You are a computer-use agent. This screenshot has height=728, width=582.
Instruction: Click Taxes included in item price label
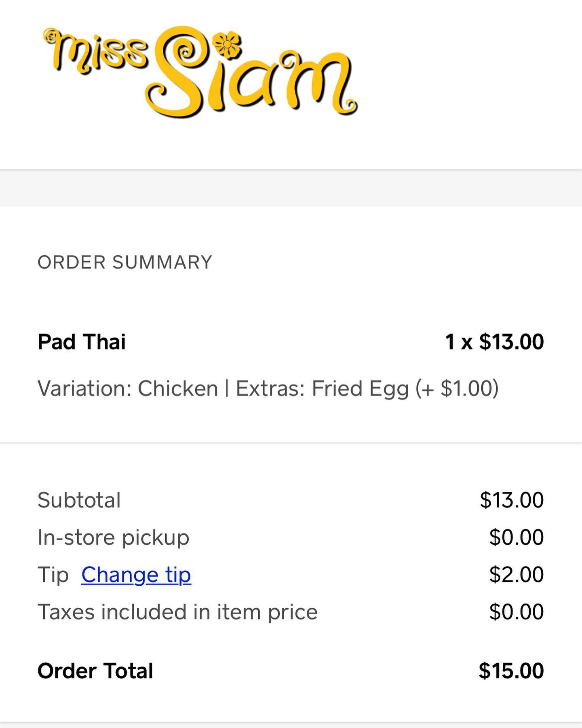click(x=178, y=612)
